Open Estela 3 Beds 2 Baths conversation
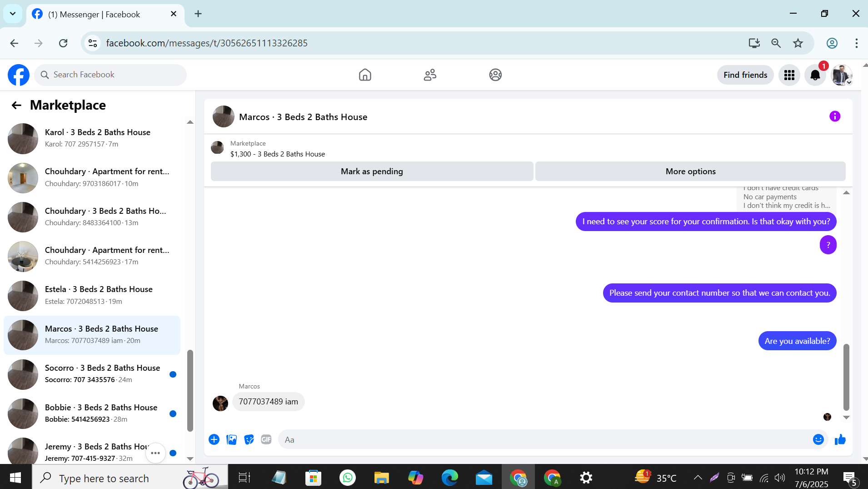Viewport: 868px width, 489px height. coord(92,296)
